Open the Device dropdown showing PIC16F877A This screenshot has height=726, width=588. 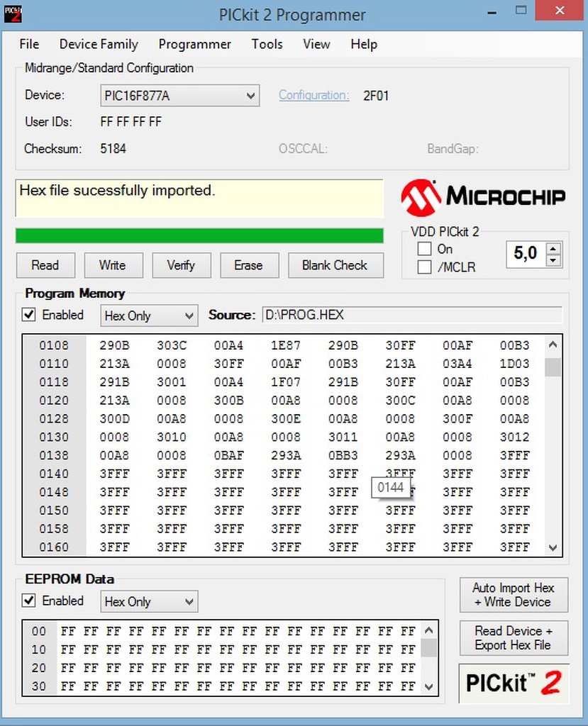click(179, 96)
